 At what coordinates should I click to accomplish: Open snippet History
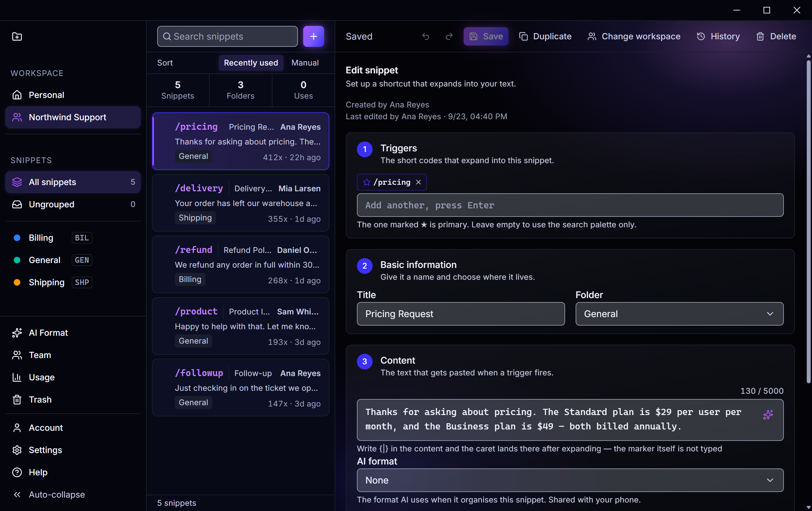[719, 36]
